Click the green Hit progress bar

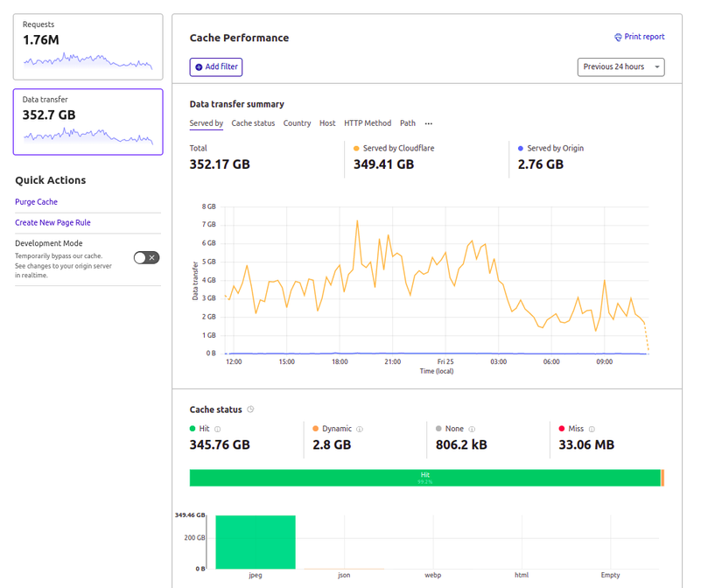(424, 478)
